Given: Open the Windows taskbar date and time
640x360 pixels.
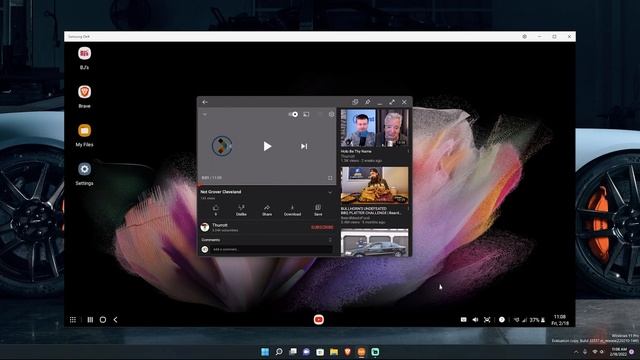Looking at the screenshot, I should click(618, 352).
